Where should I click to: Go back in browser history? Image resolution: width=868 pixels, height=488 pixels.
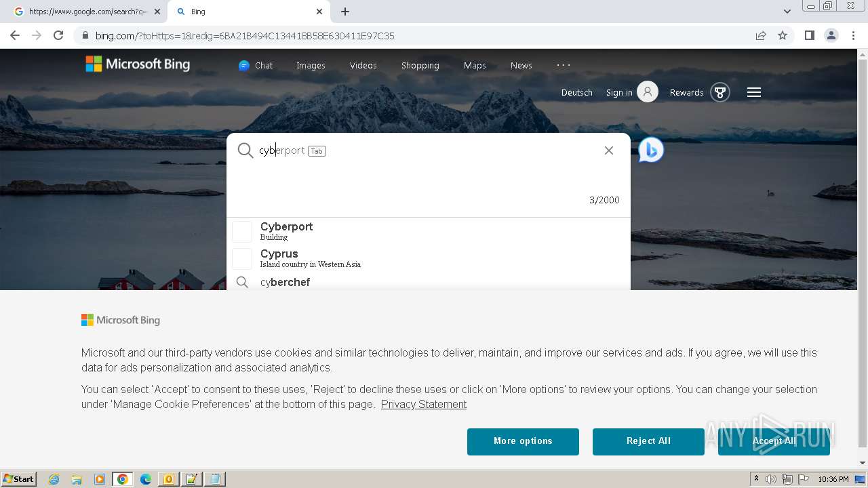click(x=15, y=35)
